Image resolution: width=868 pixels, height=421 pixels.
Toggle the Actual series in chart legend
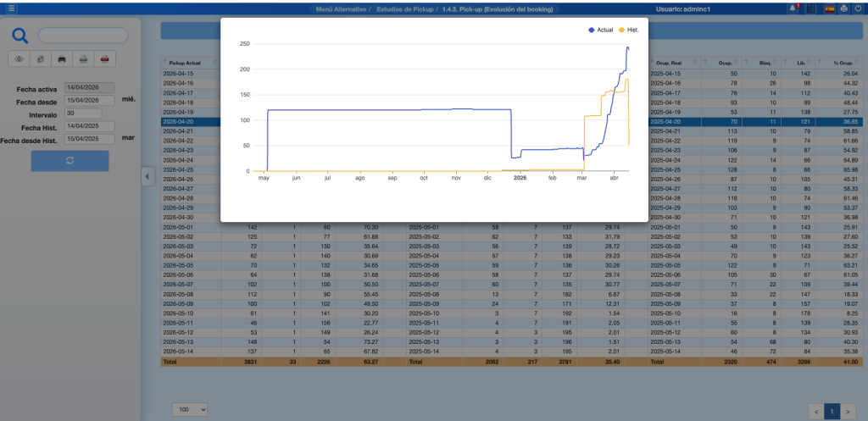[x=600, y=30]
